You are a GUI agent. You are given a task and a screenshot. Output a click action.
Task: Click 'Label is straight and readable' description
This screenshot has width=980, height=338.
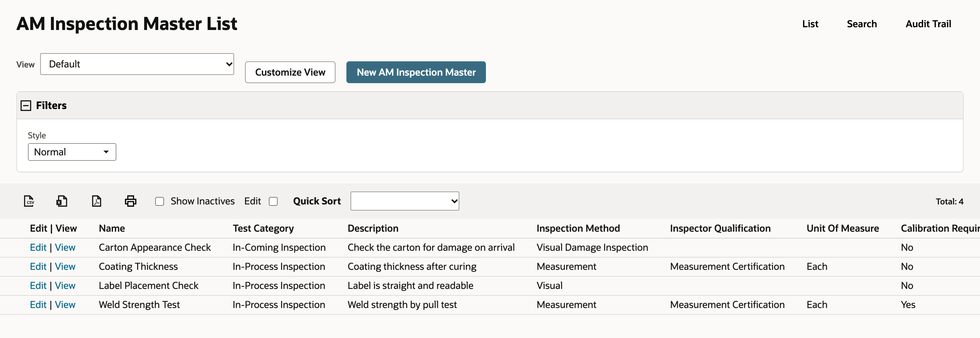[410, 286]
